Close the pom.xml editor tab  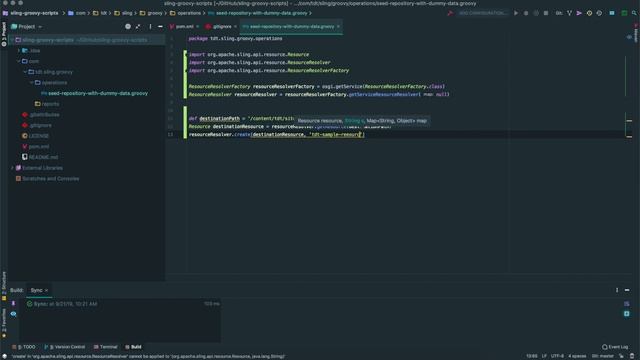click(198, 27)
